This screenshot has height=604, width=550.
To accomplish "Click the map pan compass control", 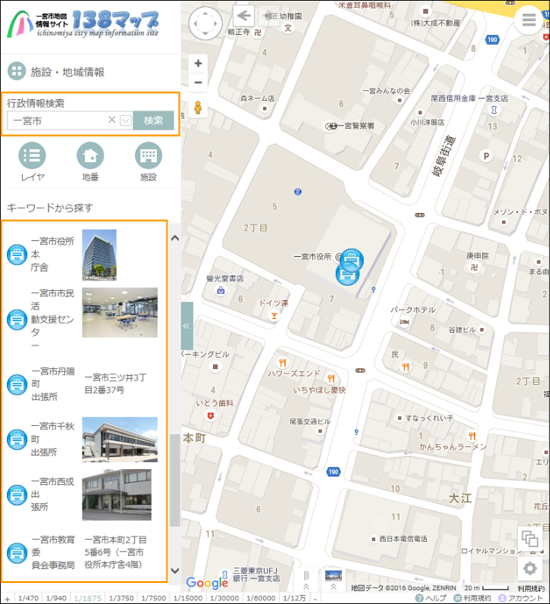I will coord(205,23).
